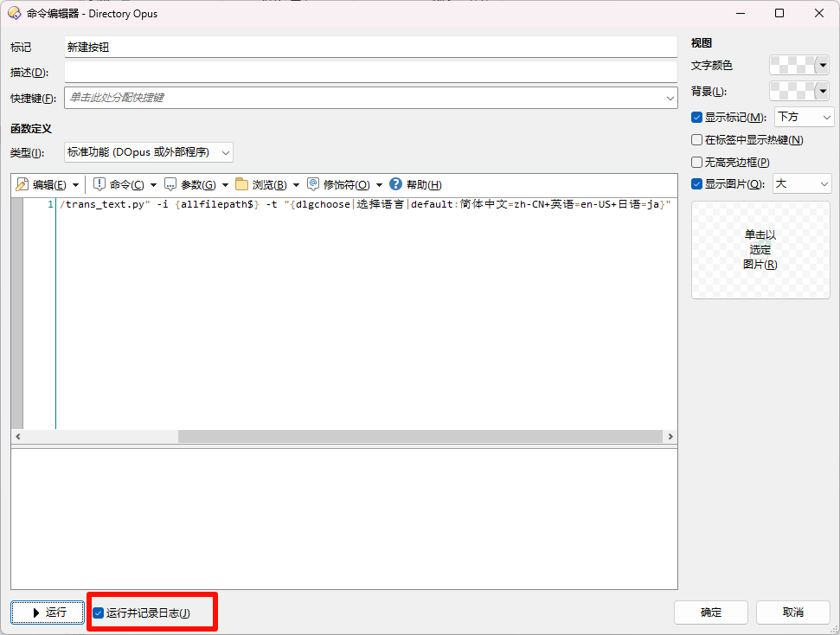Screen dimensions: 840x635
Task: Click the code editor horizontal scrollbar thumb
Action: 420,437
